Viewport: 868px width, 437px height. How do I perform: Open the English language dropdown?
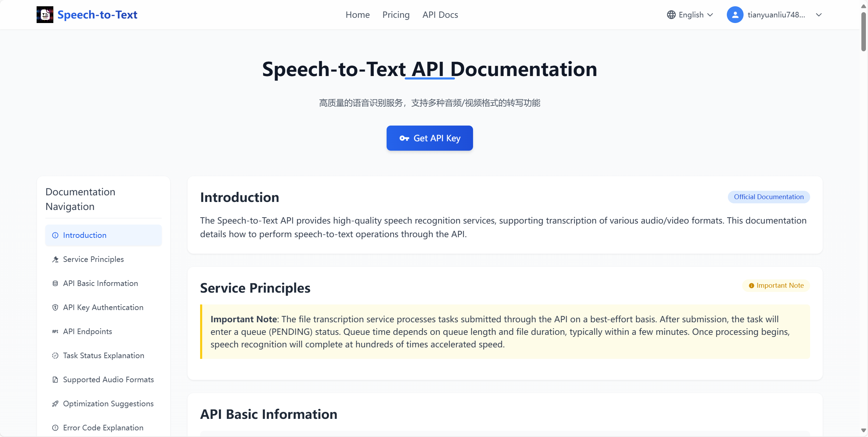point(691,14)
